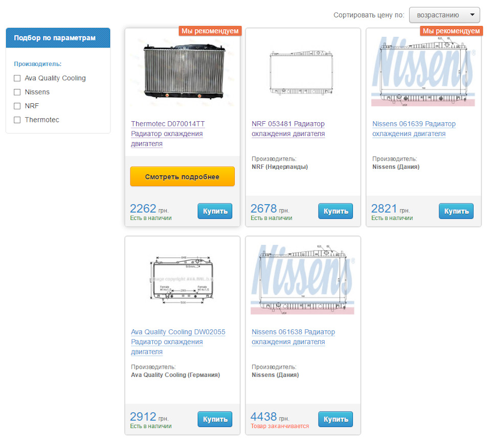This screenshot has width=491, height=448.
Task: Click the 'Производитель:' filter heading
Action: [37, 64]
